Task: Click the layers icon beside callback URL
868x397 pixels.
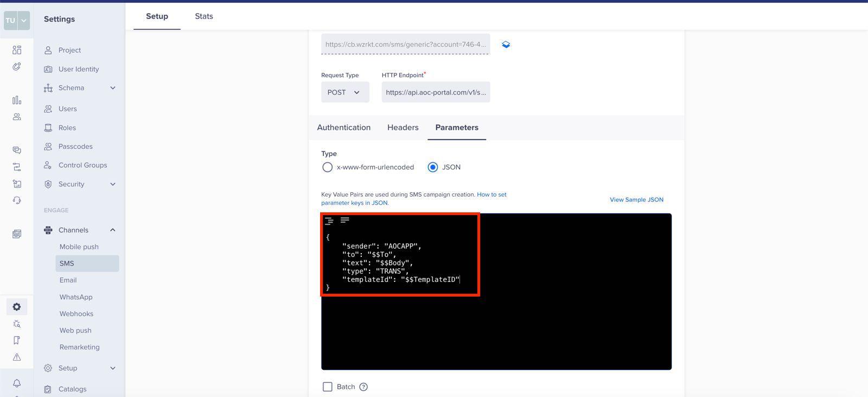Action: [x=506, y=45]
